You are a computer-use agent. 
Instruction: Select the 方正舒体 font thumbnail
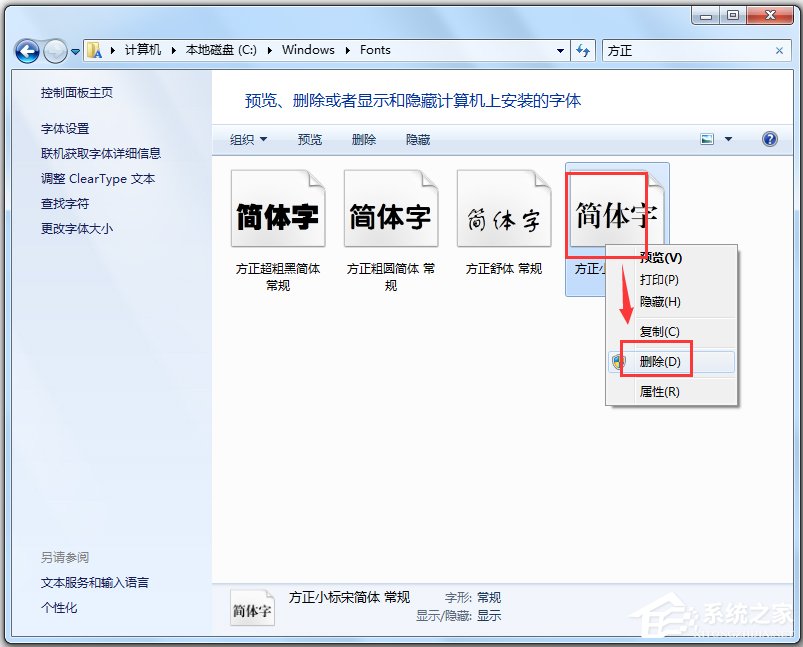click(x=504, y=208)
